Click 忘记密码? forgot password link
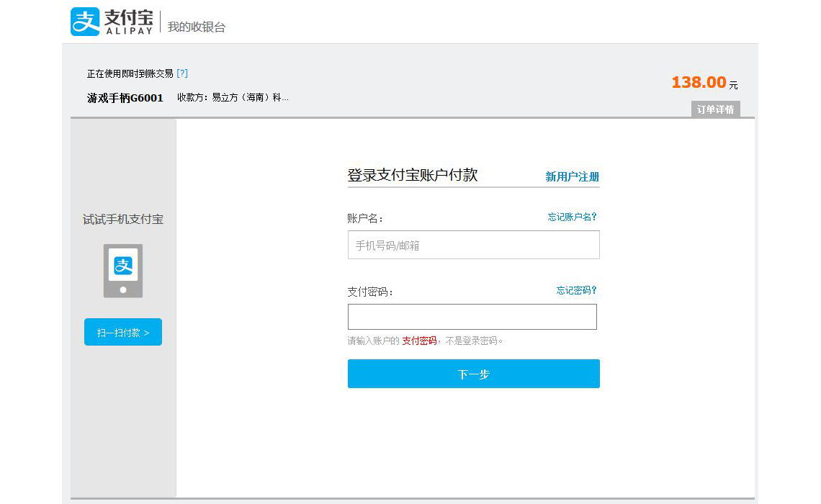 click(x=576, y=290)
